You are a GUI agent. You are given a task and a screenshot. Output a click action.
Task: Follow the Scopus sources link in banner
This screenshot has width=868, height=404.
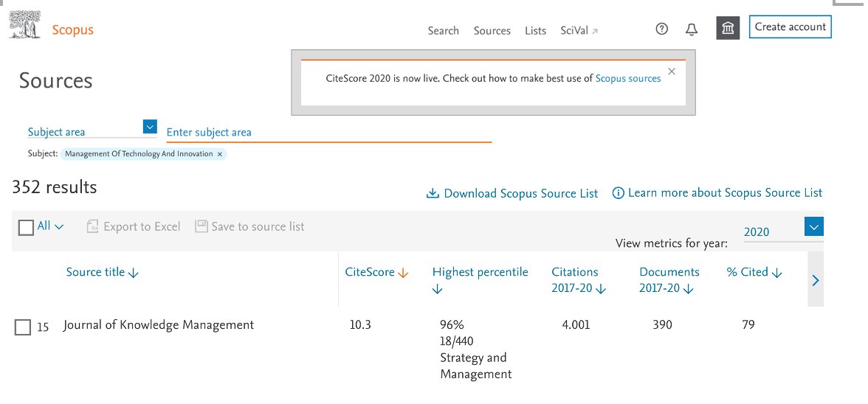[627, 78]
